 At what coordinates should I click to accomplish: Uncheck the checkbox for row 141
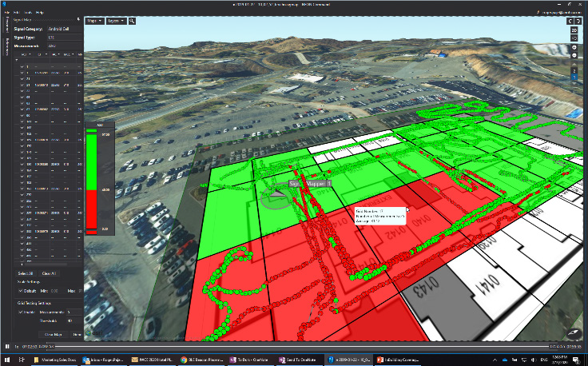click(22, 121)
